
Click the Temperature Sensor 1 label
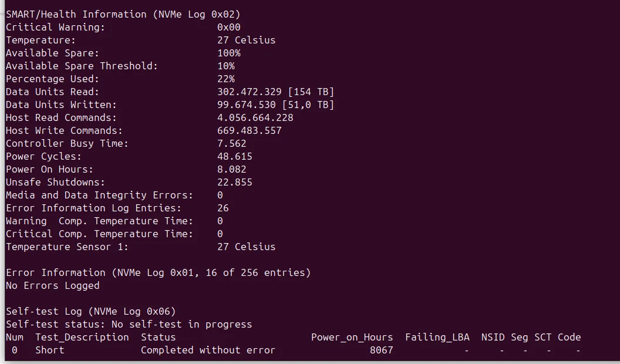click(67, 247)
